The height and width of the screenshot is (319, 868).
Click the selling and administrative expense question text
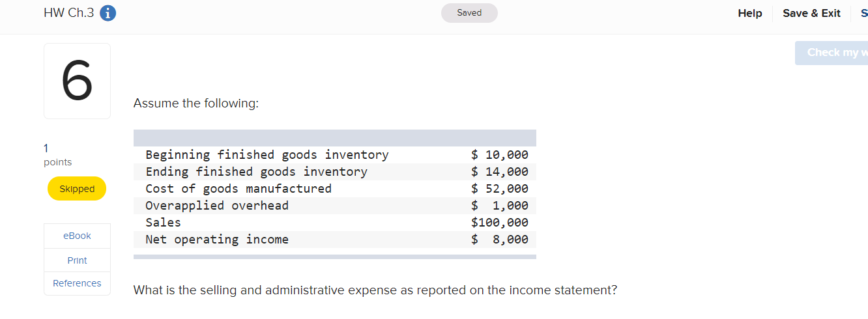[375, 290]
